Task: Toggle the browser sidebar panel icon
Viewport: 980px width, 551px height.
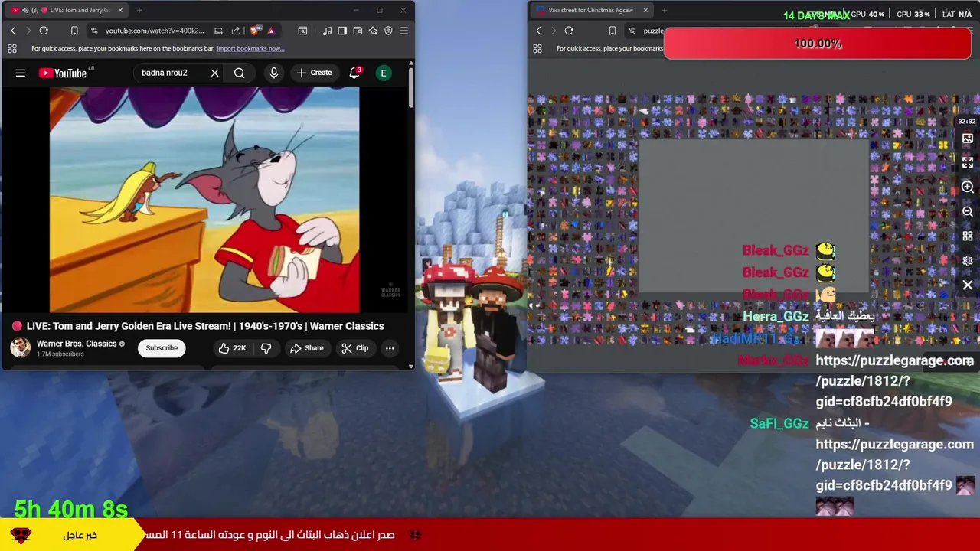Action: coord(342,31)
